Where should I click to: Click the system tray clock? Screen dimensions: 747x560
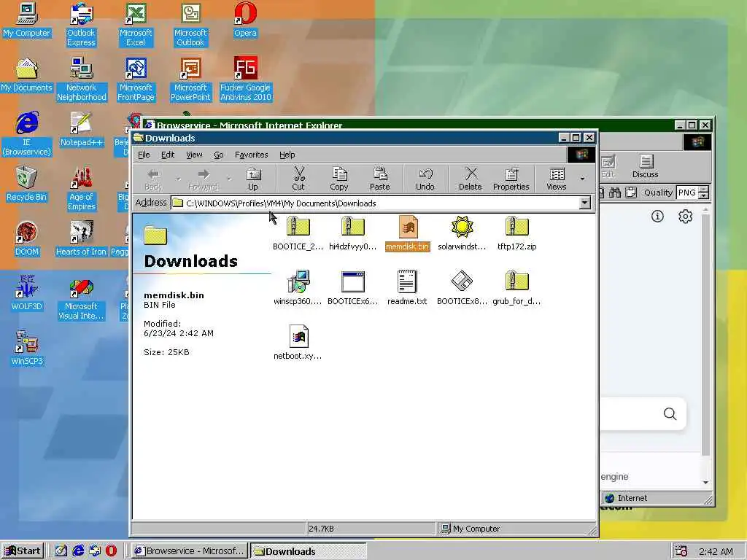(x=716, y=551)
